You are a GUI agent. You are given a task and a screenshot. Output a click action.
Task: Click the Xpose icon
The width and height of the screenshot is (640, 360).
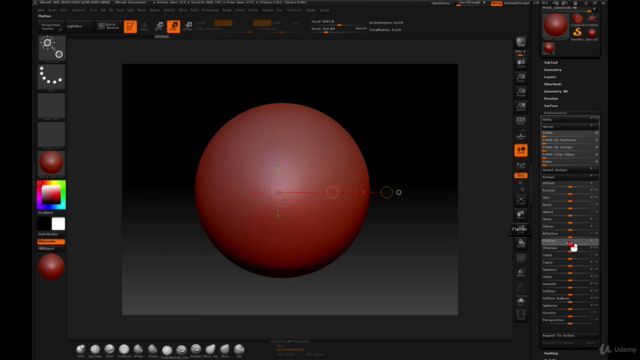pyautogui.click(x=521, y=316)
